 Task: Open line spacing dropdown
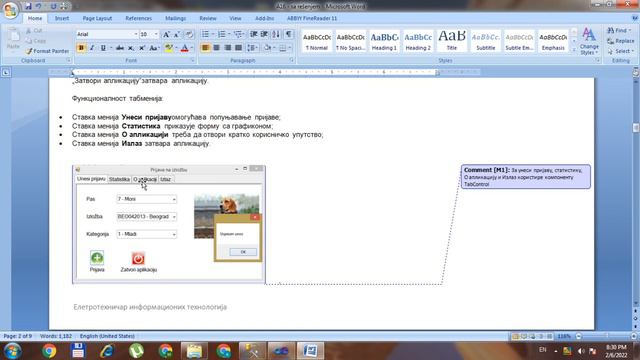click(252, 48)
